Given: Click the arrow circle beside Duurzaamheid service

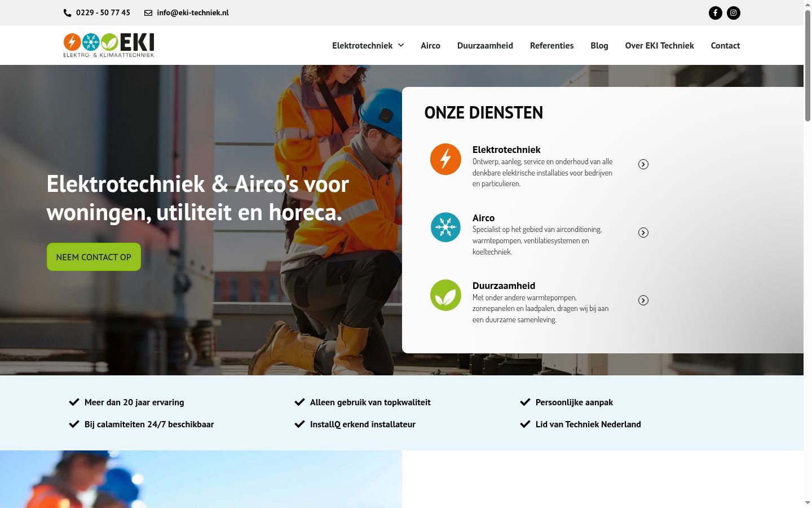Looking at the screenshot, I should 643,300.
